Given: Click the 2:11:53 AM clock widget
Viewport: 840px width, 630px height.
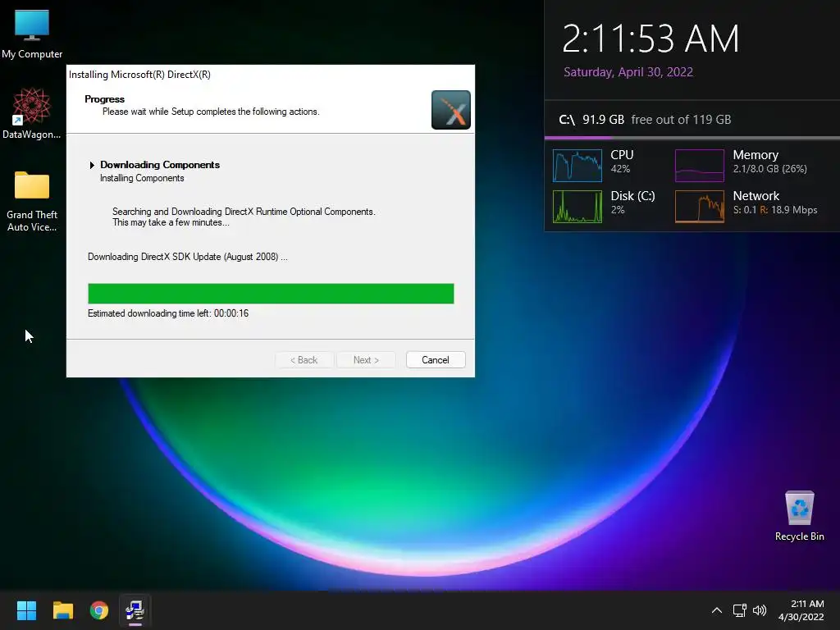Looking at the screenshot, I should 651,39.
